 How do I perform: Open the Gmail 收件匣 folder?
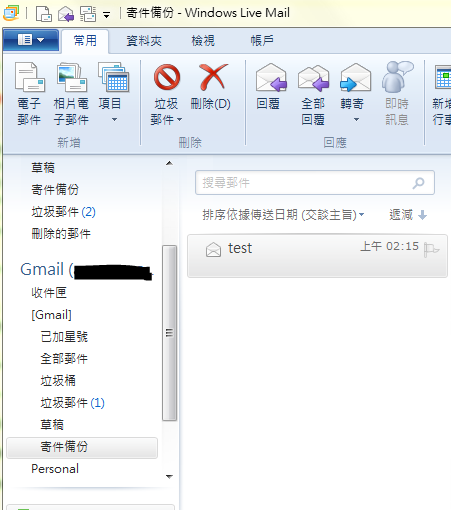coord(49,293)
